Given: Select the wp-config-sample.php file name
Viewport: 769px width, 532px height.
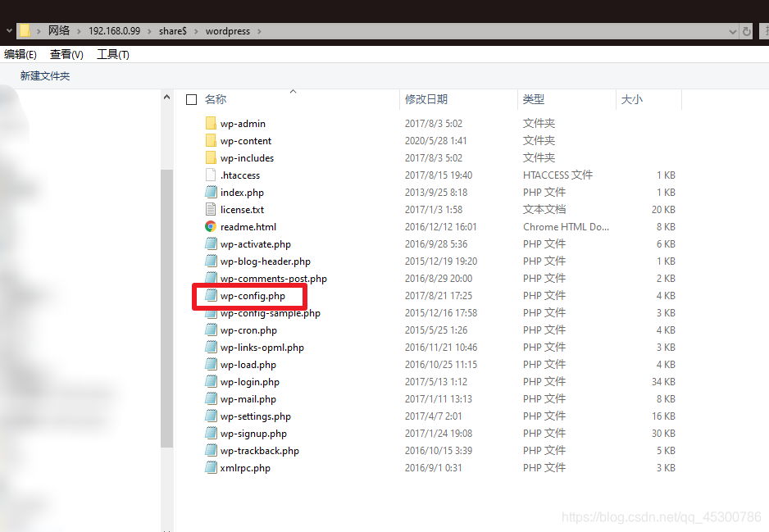Looking at the screenshot, I should pos(271,313).
